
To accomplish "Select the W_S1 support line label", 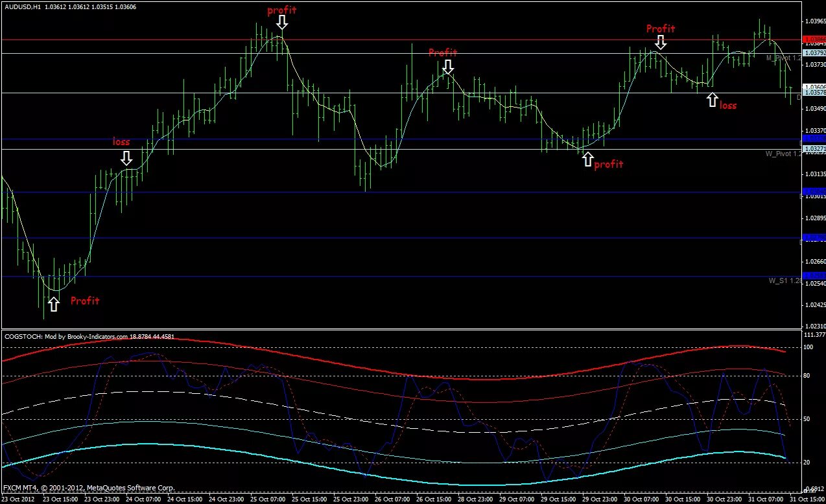I will point(785,281).
